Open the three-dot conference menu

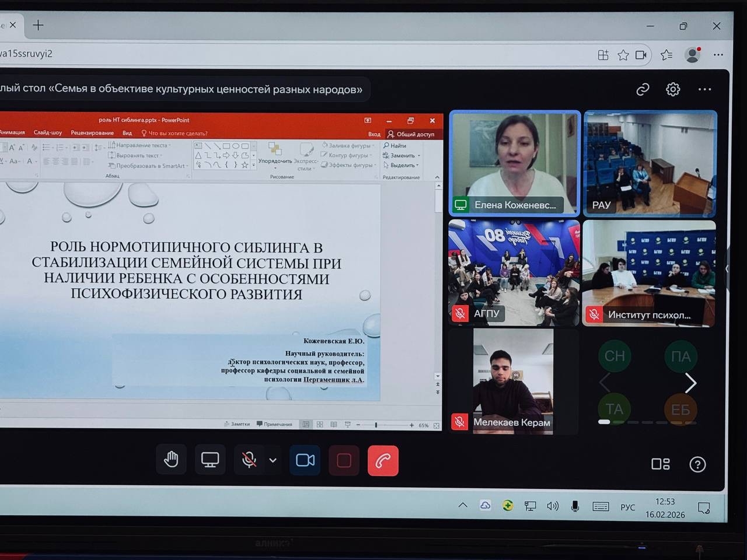(704, 89)
